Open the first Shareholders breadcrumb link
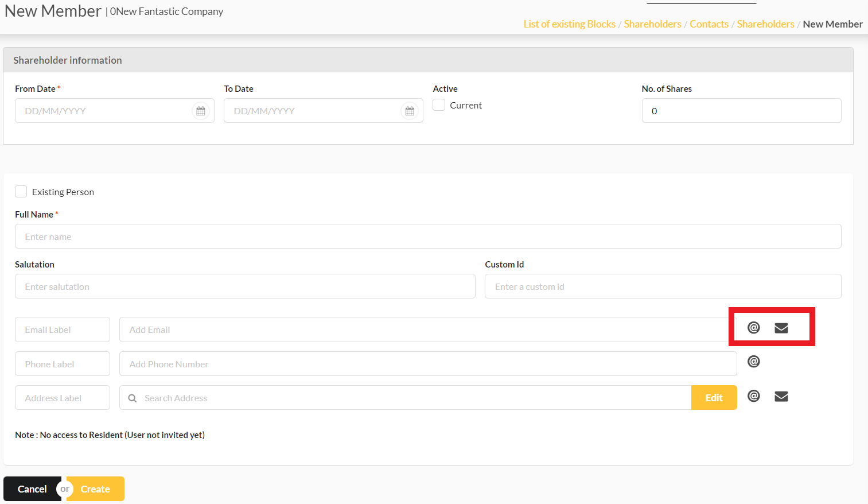Image resolution: width=868 pixels, height=504 pixels. (652, 24)
